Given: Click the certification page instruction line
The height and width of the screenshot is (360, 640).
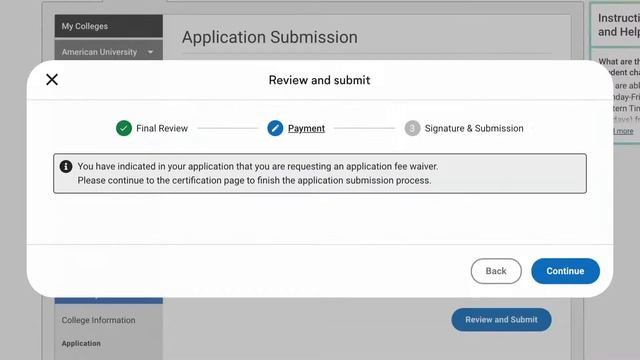Looking at the screenshot, I should pyautogui.click(x=254, y=180).
